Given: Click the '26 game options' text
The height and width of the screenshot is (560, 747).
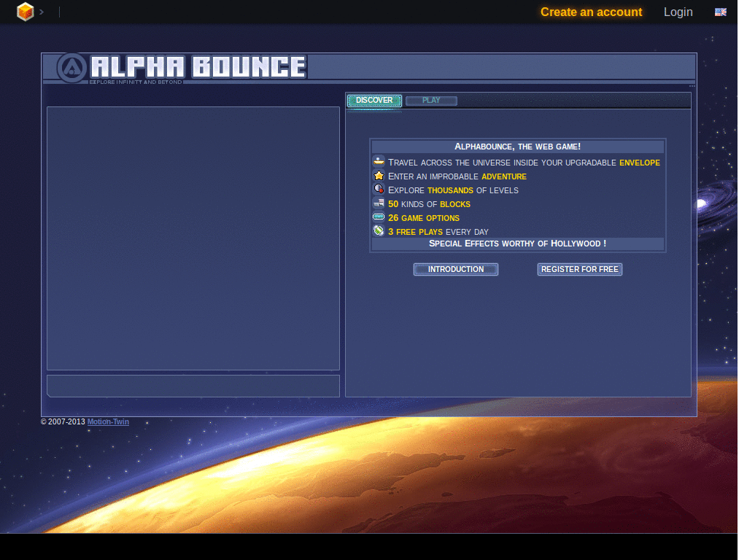Looking at the screenshot, I should click(x=424, y=218).
